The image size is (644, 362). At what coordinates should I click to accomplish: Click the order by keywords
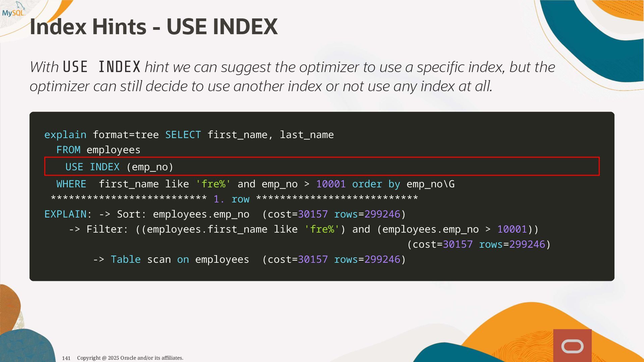point(376,184)
